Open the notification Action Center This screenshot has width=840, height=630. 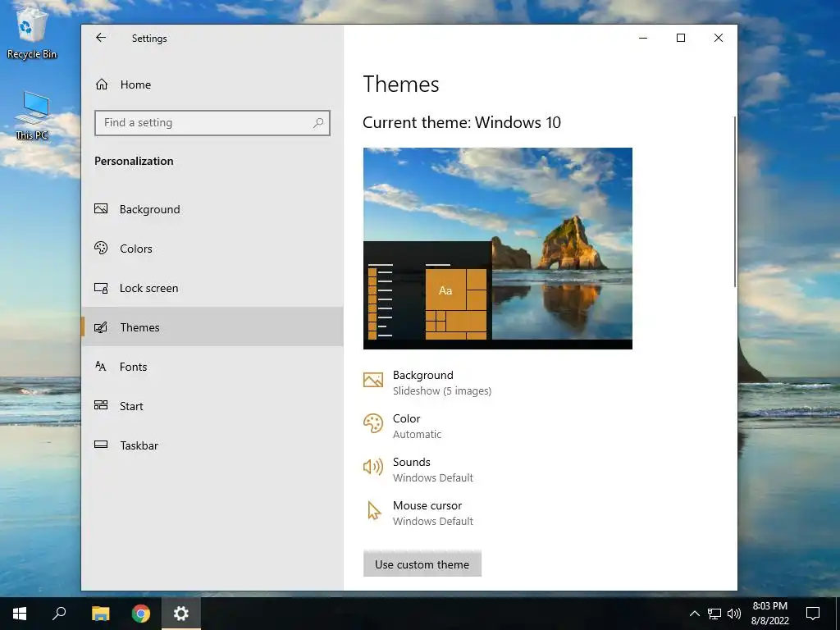pyautogui.click(x=813, y=614)
